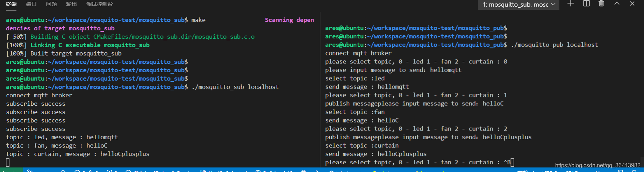Click the './mosquitto_pub localhost' command
Screen dimensions: 644x172
pyautogui.click(x=554, y=45)
